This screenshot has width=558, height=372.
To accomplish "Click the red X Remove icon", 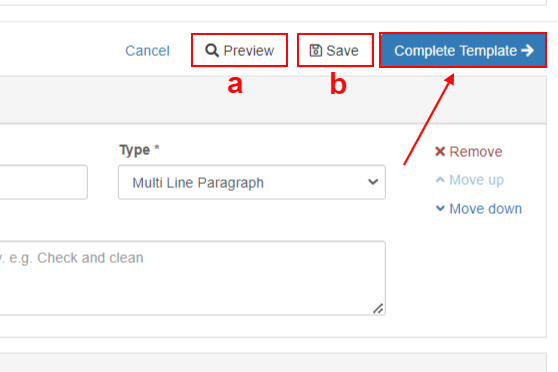I will pos(440,151).
